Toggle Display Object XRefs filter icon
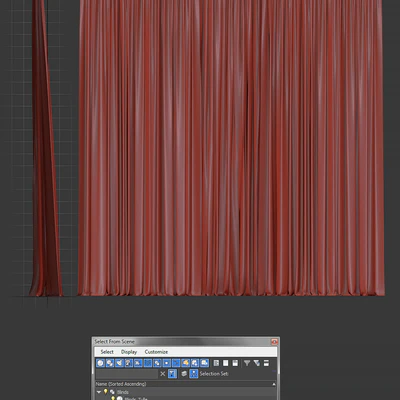This screenshot has width=400, height=400. point(167,363)
